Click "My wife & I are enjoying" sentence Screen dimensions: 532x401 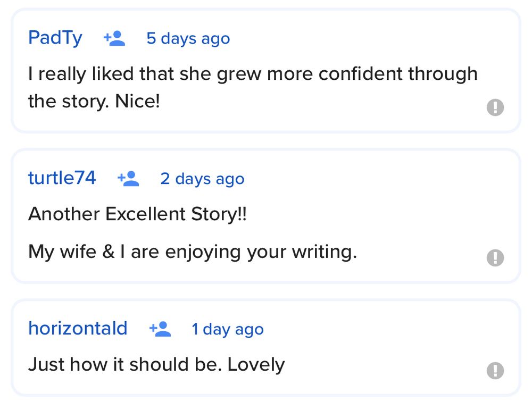192,251
